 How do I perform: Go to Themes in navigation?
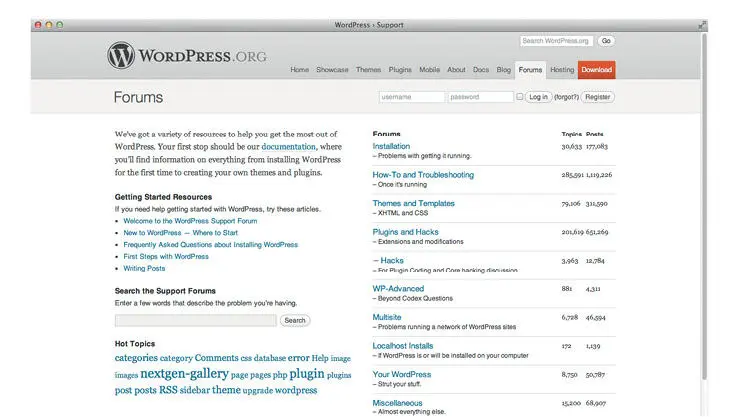pyautogui.click(x=369, y=70)
